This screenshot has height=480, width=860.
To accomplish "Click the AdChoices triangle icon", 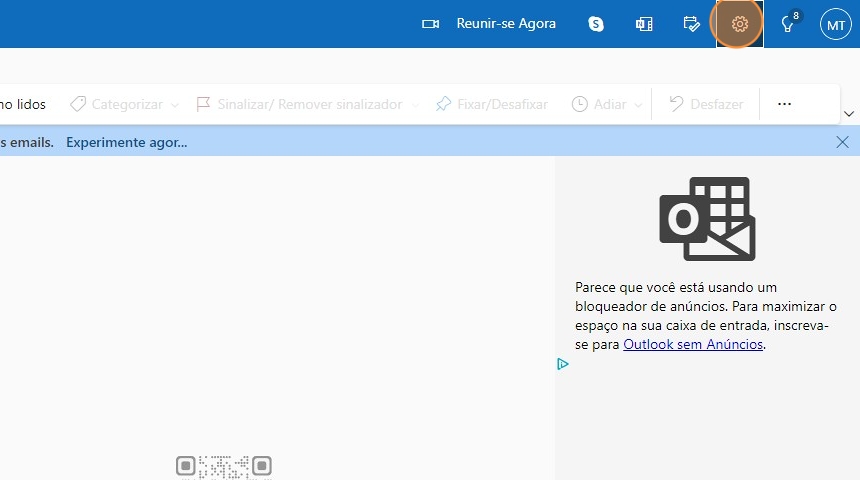I will point(563,364).
